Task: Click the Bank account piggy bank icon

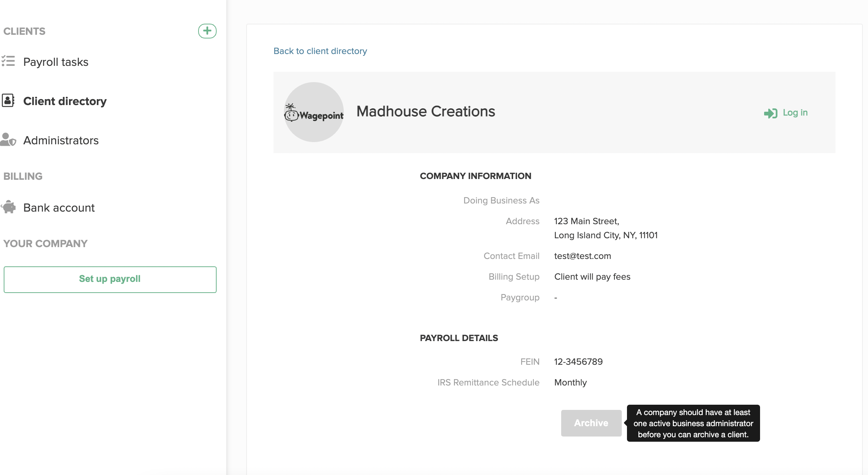Action: pyautogui.click(x=8, y=207)
